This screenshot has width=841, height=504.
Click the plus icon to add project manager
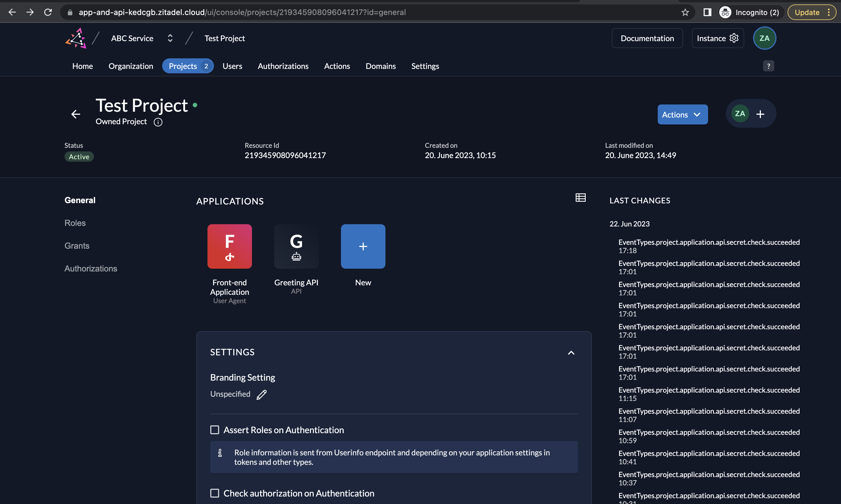(x=760, y=114)
